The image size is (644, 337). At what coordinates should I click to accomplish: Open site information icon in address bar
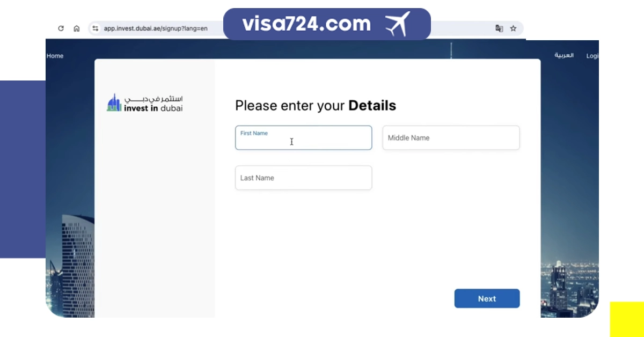coord(95,28)
